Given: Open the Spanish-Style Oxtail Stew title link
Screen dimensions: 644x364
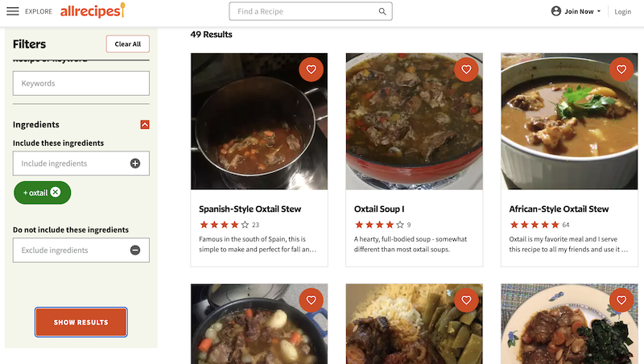Looking at the screenshot, I should tap(250, 209).
